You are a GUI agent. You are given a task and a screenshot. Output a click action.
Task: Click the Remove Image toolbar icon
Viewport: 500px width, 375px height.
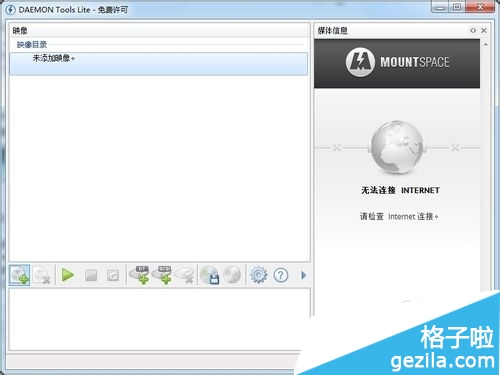click(x=41, y=275)
